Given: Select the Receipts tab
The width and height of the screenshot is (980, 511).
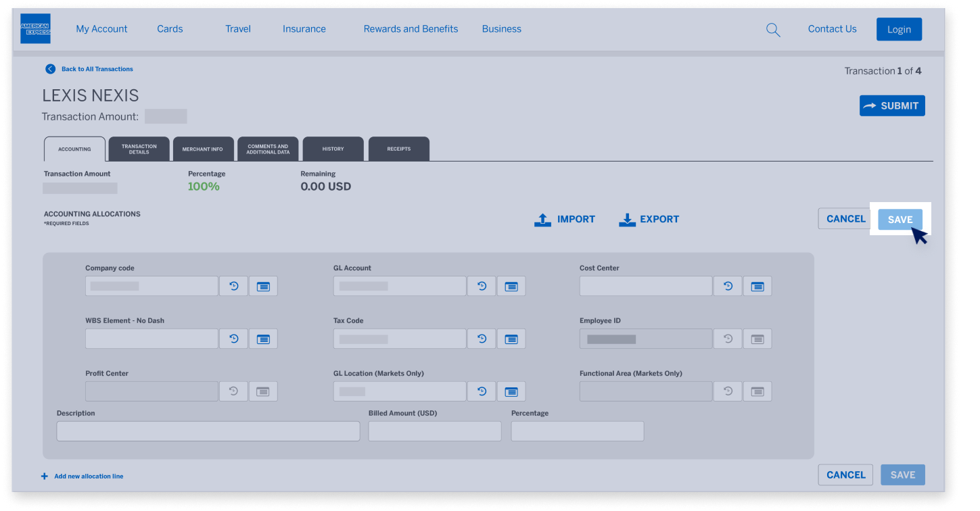Looking at the screenshot, I should pos(398,149).
